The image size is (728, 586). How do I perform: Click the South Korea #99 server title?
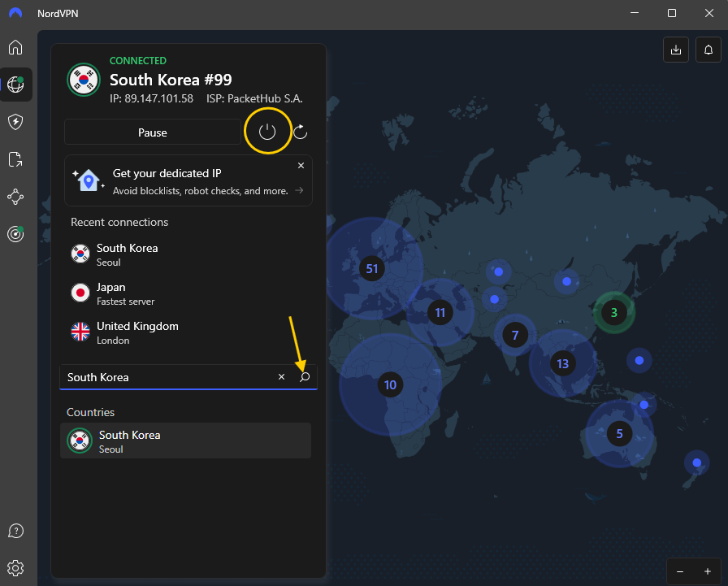click(x=171, y=80)
